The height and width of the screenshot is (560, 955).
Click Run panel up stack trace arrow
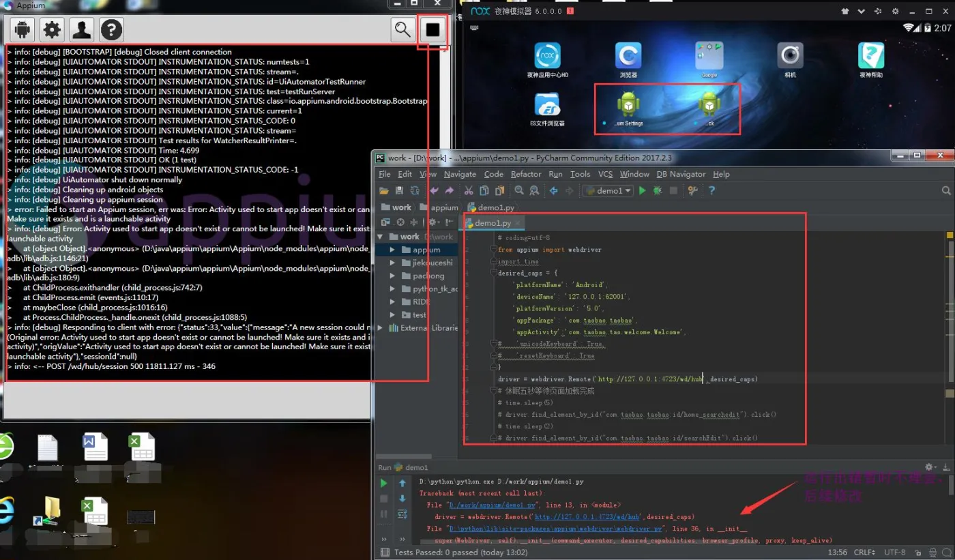coord(402,484)
